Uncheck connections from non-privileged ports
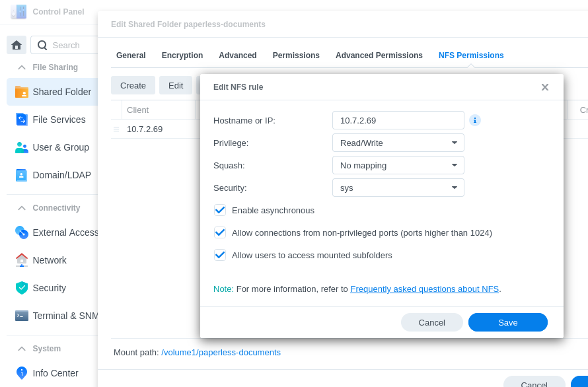The height and width of the screenshot is (387, 588). click(x=219, y=232)
